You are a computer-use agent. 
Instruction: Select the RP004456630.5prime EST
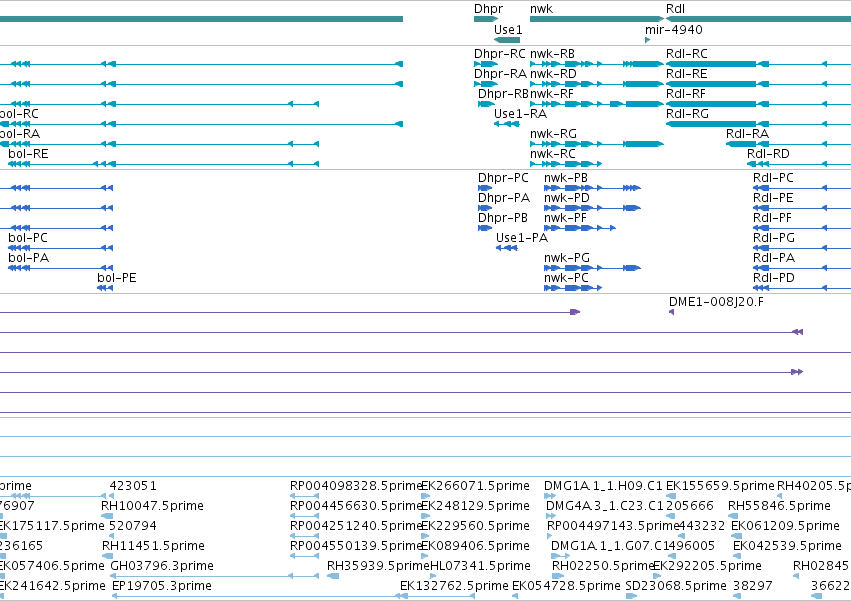[304, 516]
